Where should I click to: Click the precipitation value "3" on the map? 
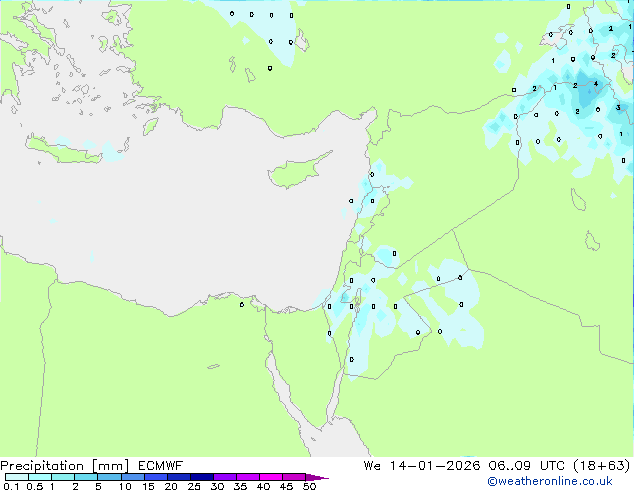618,108
